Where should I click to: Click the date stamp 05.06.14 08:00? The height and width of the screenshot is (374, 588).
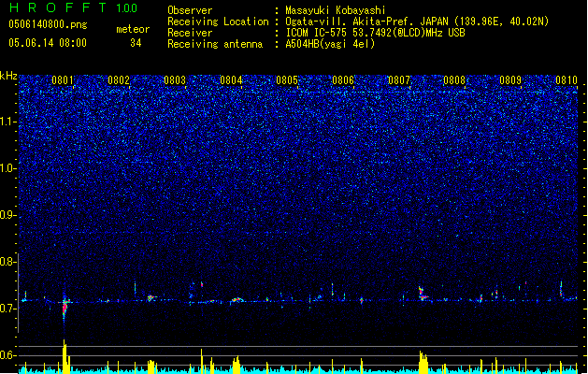[48, 43]
